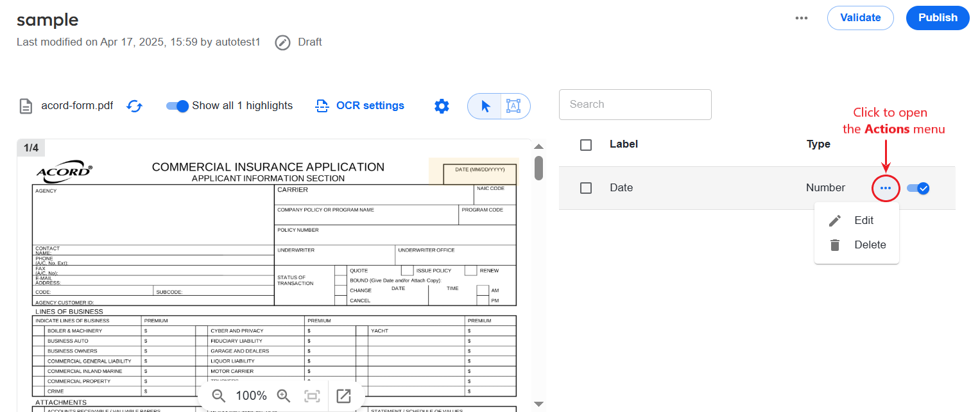
Task: Click the BOILER & MACHINERY checkbox
Action: [x=39, y=331]
